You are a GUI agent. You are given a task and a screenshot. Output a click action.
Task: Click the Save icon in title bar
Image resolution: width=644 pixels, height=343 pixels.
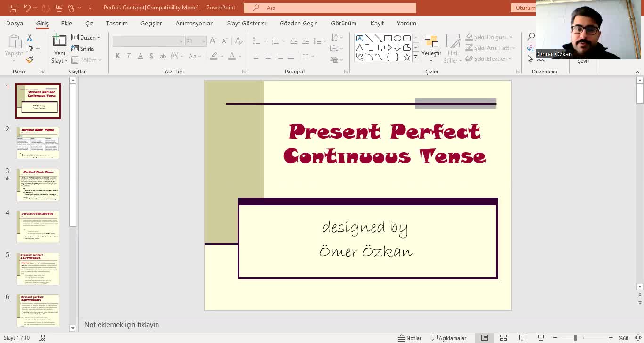14,8
